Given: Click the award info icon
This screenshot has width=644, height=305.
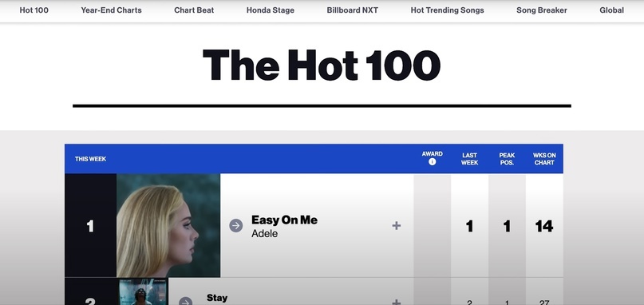Looking at the screenshot, I should click(x=432, y=162).
